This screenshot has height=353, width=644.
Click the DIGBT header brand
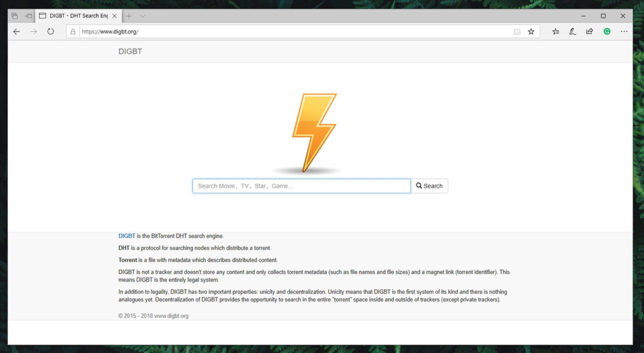pyautogui.click(x=130, y=52)
